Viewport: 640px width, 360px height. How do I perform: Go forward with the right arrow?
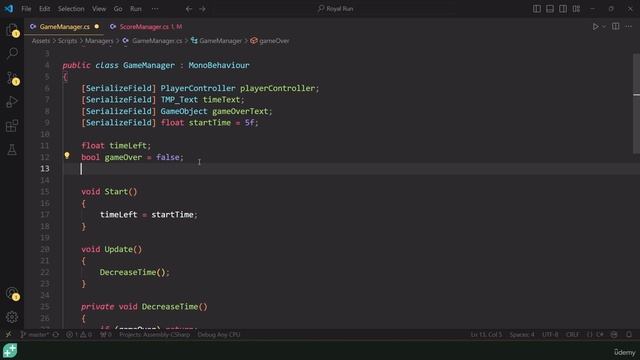pyautogui.click(x=202, y=9)
